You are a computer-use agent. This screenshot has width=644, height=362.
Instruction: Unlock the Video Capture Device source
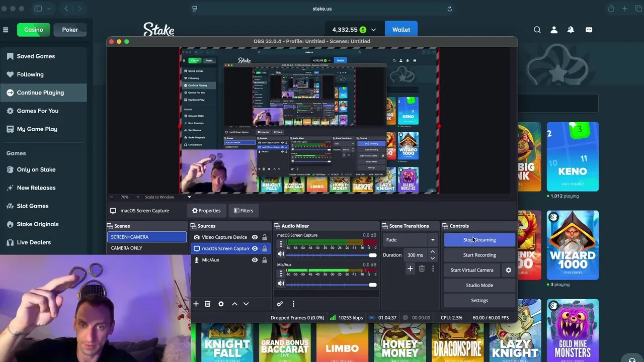tap(265, 237)
